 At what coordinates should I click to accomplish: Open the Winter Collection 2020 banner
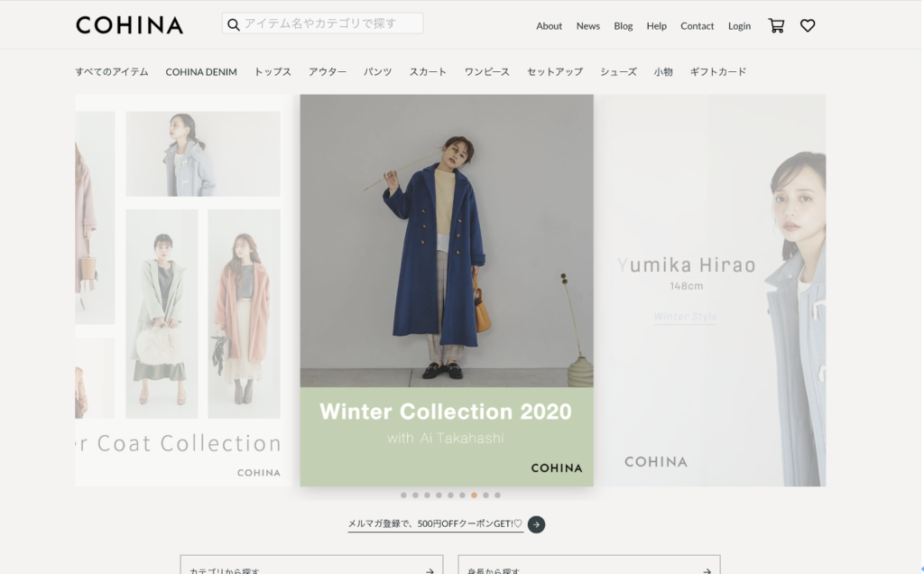point(447,291)
